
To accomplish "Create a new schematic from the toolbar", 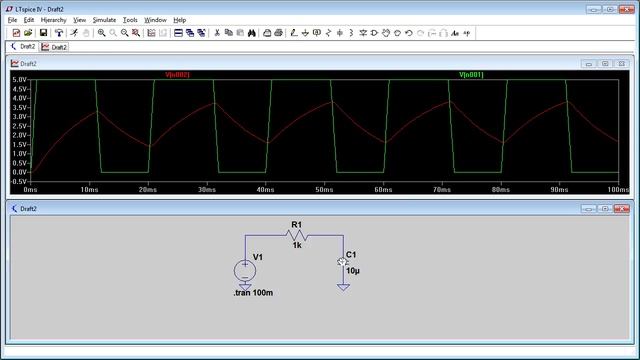I will tap(16, 33).
